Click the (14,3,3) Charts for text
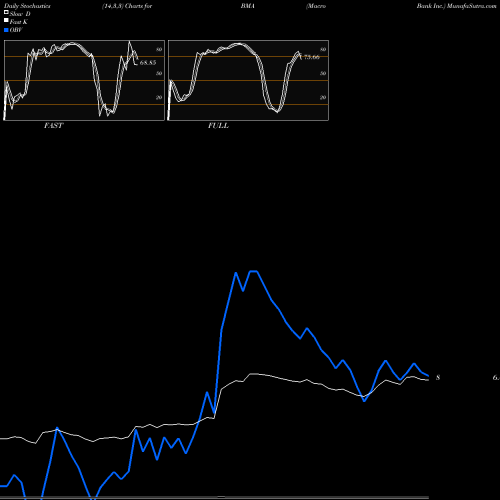Image resolution: width=500 pixels, height=500 pixels. click(127, 6)
